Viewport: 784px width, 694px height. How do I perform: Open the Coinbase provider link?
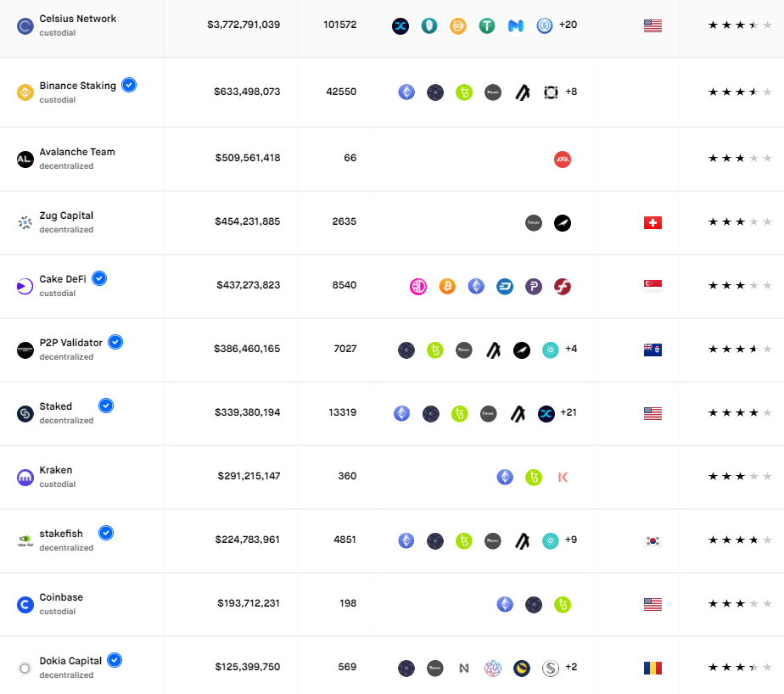tap(61, 597)
